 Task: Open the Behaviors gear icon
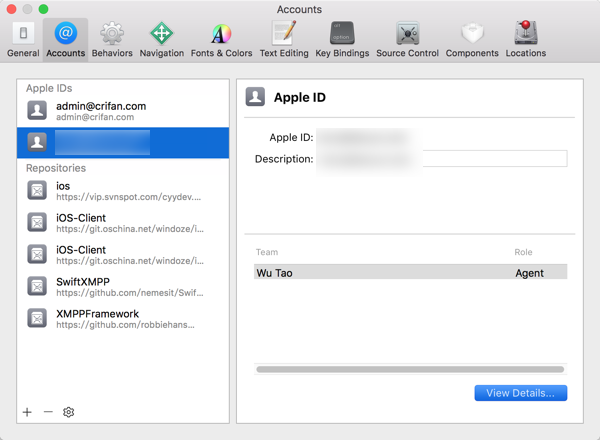pyautogui.click(x=112, y=33)
